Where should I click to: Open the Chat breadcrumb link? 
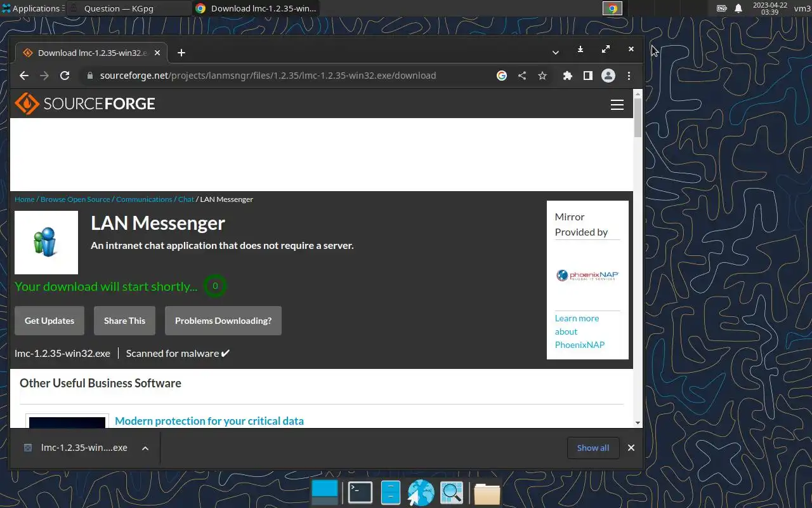click(x=186, y=199)
